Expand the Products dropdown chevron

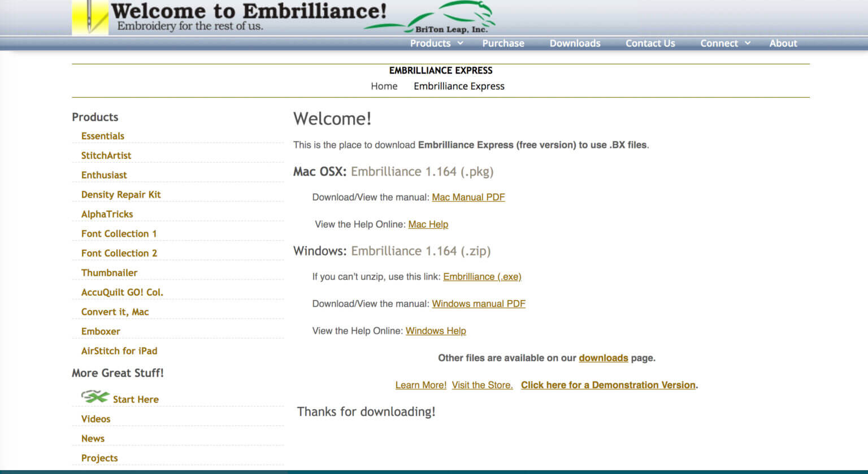460,43
